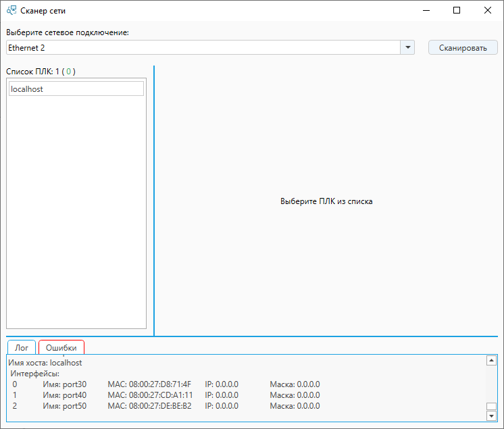Image resolution: width=504 pixels, height=429 pixels.
Task: Open the Ошибки tab
Action: click(61, 347)
